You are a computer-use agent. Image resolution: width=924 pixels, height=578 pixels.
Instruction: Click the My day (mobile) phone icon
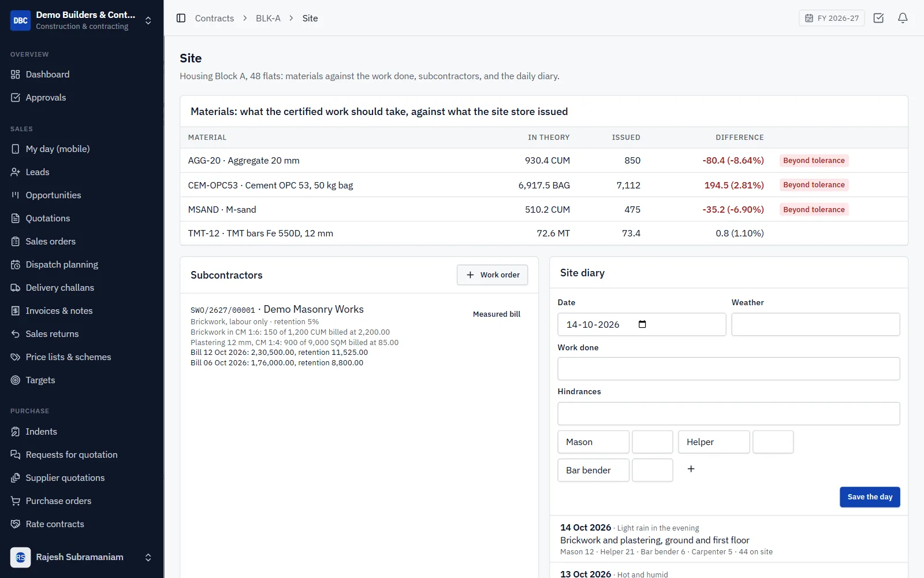click(16, 149)
